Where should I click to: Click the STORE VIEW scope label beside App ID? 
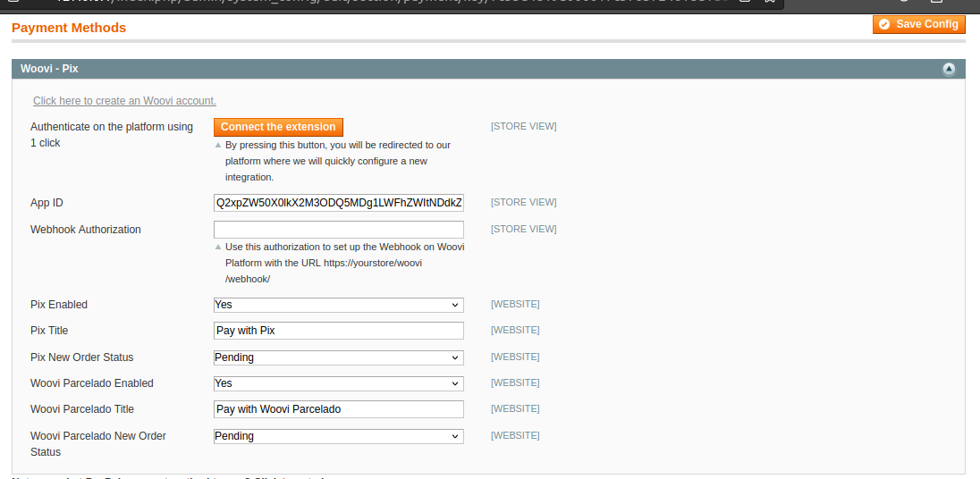point(523,203)
